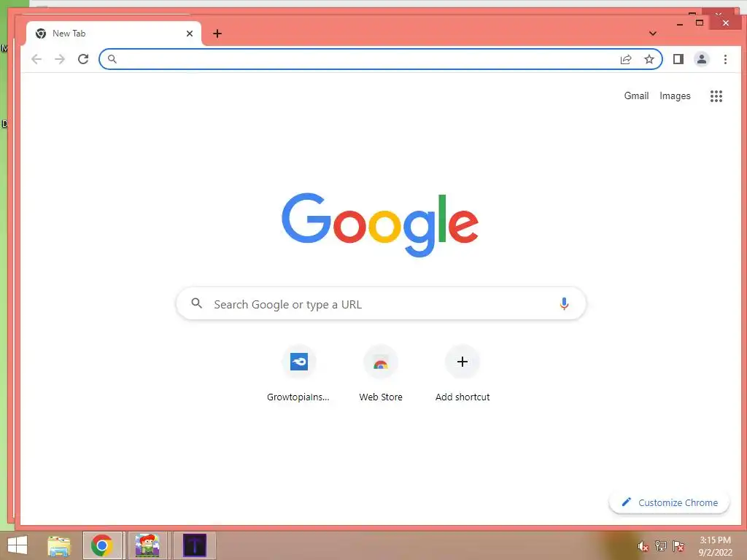747x560 pixels.
Task: Go back using the back arrow
Action: [36, 59]
